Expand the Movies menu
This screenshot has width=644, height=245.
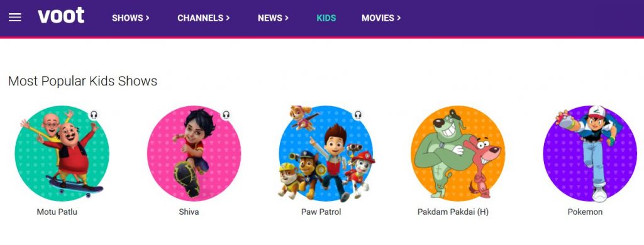pos(381,18)
